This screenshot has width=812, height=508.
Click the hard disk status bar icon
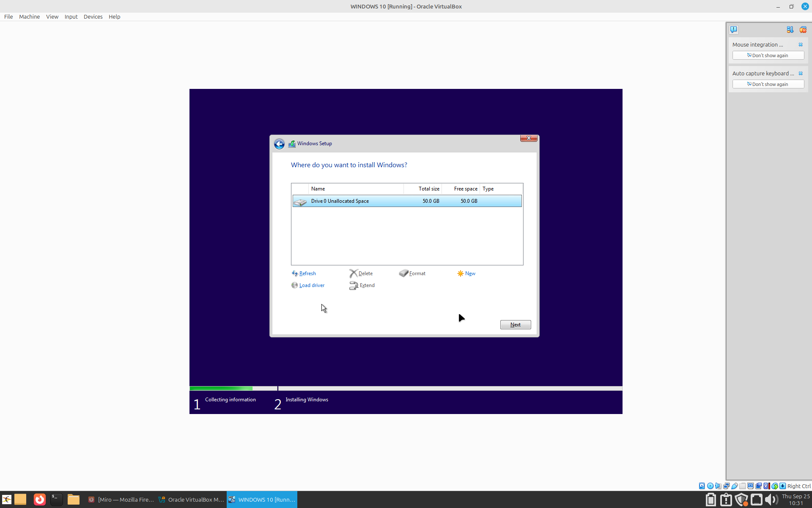(702, 486)
